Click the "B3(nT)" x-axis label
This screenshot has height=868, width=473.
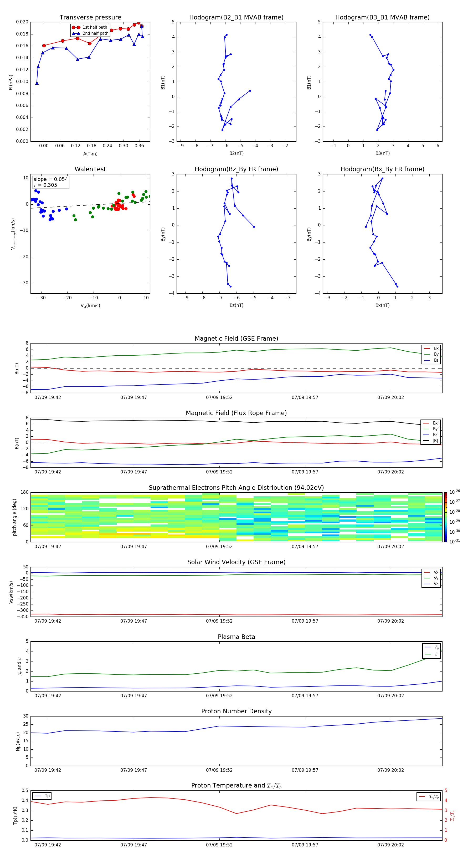[x=382, y=153]
